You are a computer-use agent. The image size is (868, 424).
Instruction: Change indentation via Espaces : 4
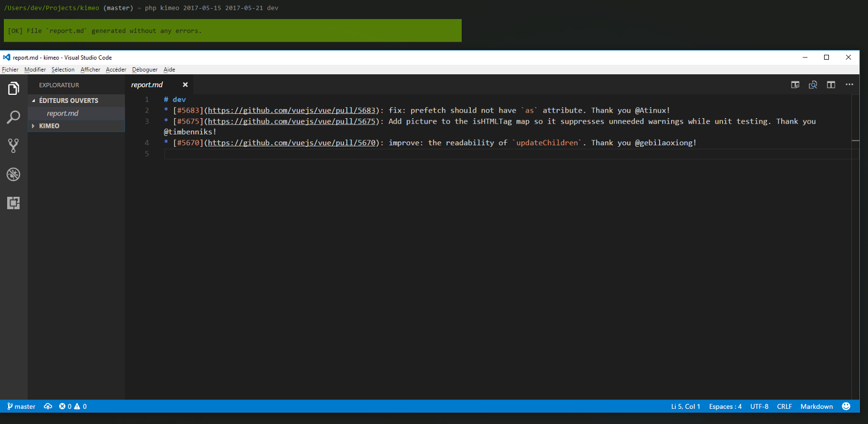click(x=725, y=407)
